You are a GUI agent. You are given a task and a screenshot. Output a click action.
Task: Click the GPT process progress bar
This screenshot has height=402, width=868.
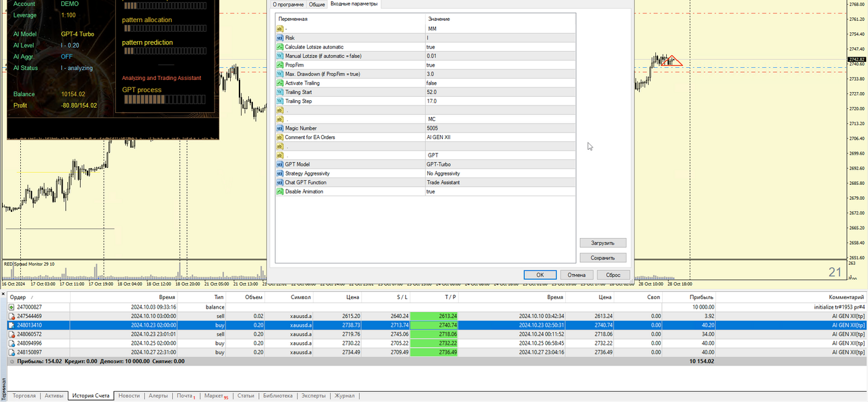click(166, 99)
